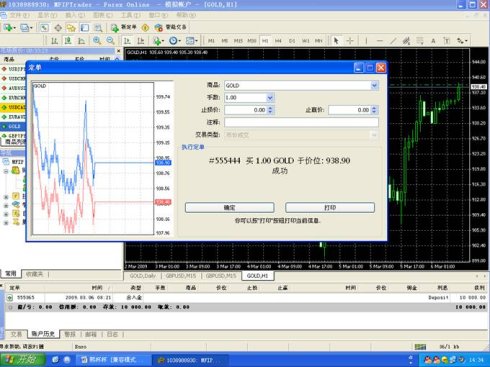
Task: Open the new chart icon in the toolbar
Action: click(9, 28)
